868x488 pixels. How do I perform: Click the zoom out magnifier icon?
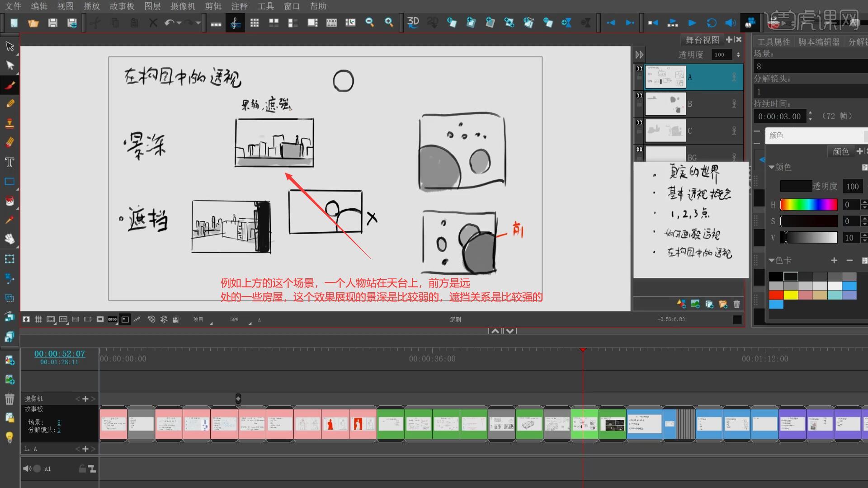coord(369,22)
